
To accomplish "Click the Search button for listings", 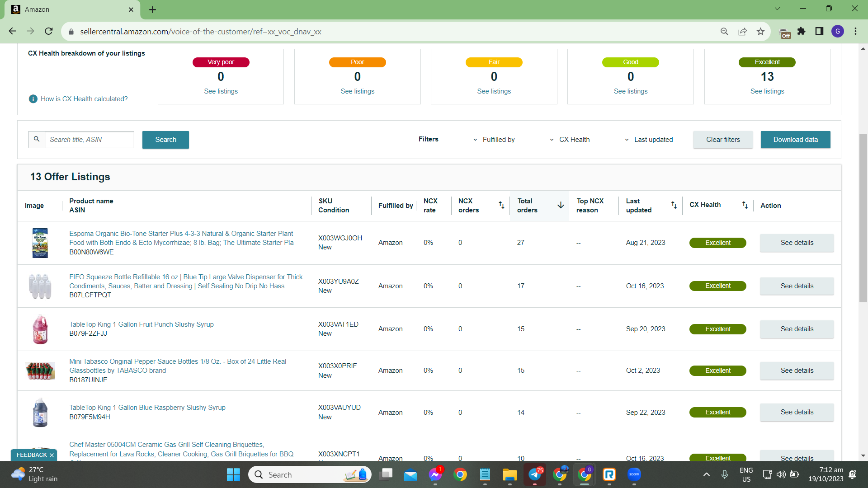I will pyautogui.click(x=165, y=140).
